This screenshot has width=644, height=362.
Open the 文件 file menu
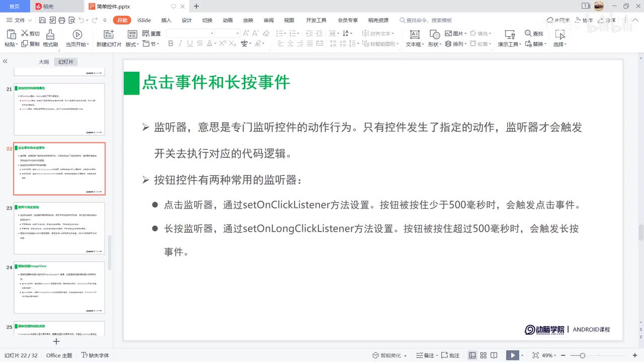19,20
